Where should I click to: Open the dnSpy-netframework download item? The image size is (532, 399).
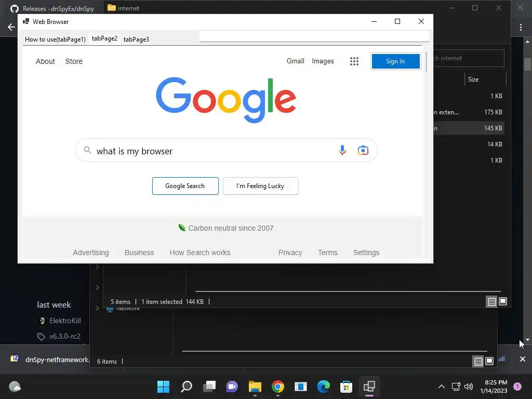[49, 360]
